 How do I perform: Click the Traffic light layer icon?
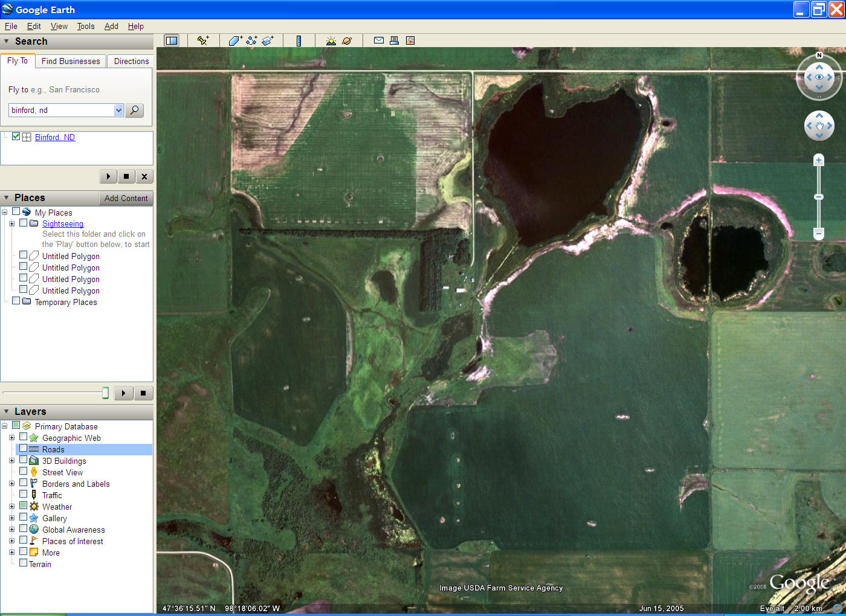point(34,495)
